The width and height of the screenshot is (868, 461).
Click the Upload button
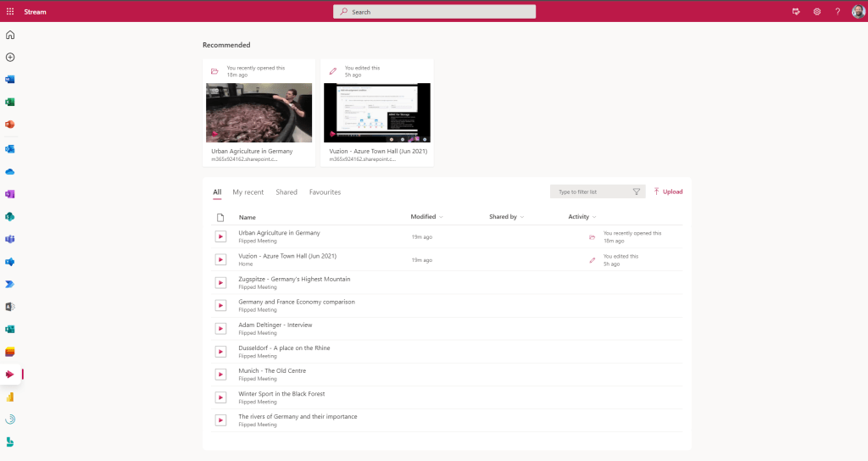tap(668, 192)
